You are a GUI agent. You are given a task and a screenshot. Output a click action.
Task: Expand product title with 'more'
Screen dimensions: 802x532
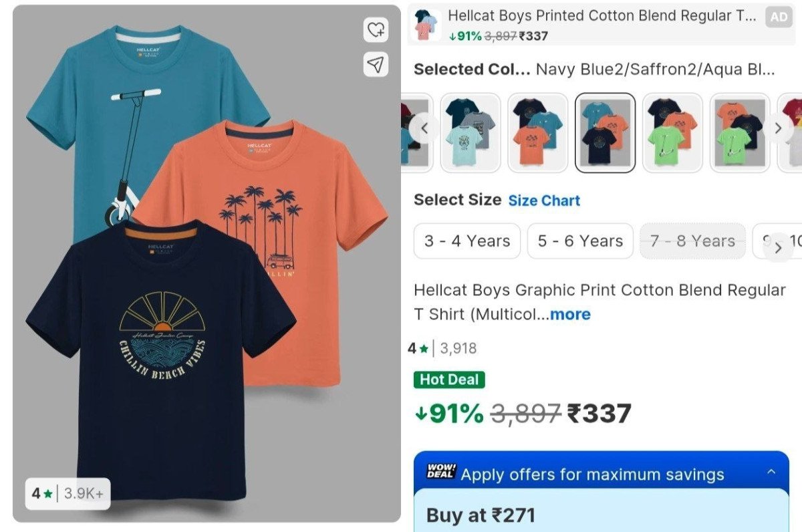click(x=570, y=314)
